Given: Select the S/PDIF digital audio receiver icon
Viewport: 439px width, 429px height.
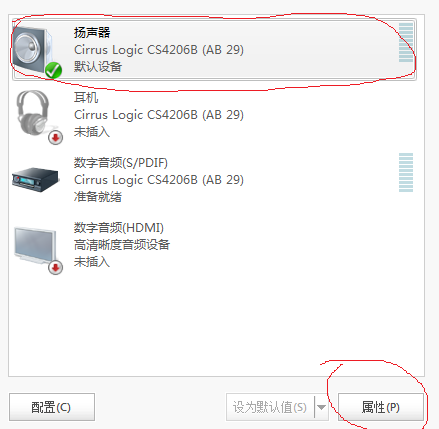Looking at the screenshot, I should [35, 180].
